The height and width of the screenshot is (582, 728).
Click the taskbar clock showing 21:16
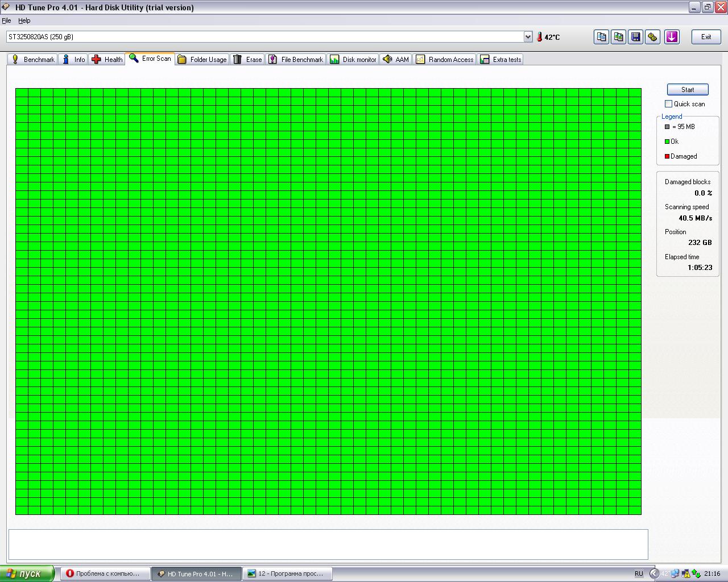[x=712, y=573]
